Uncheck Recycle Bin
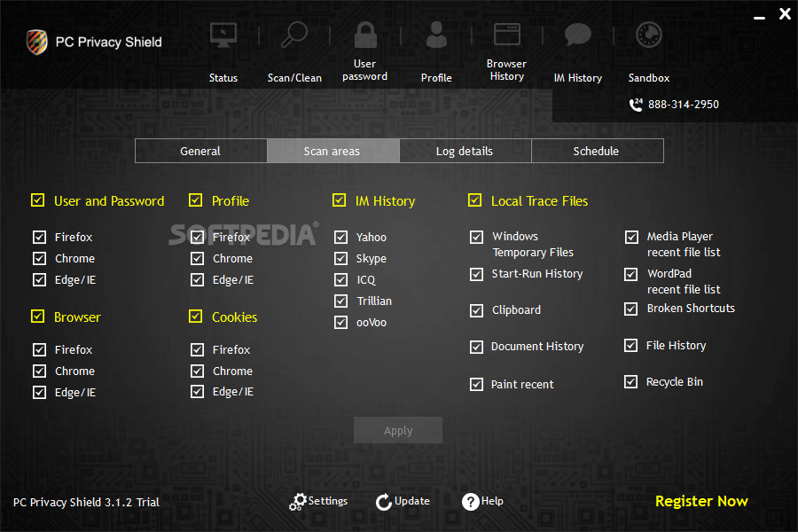 pos(631,382)
